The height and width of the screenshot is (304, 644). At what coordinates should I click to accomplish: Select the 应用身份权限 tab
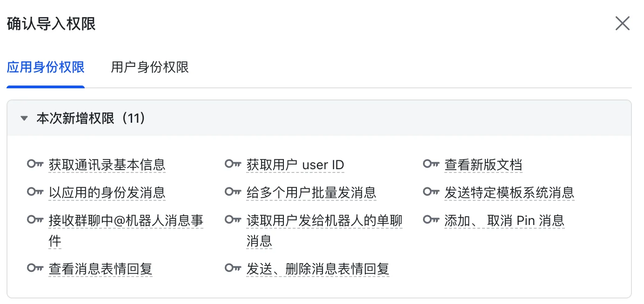tap(46, 67)
